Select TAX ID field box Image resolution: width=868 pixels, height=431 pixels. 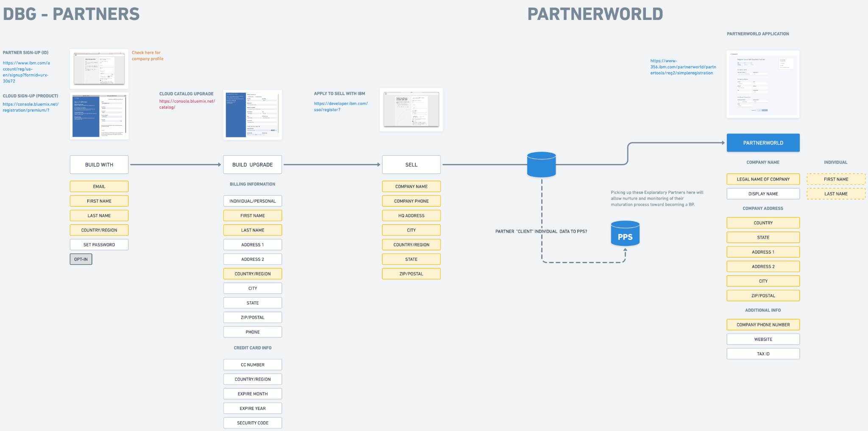pos(763,353)
